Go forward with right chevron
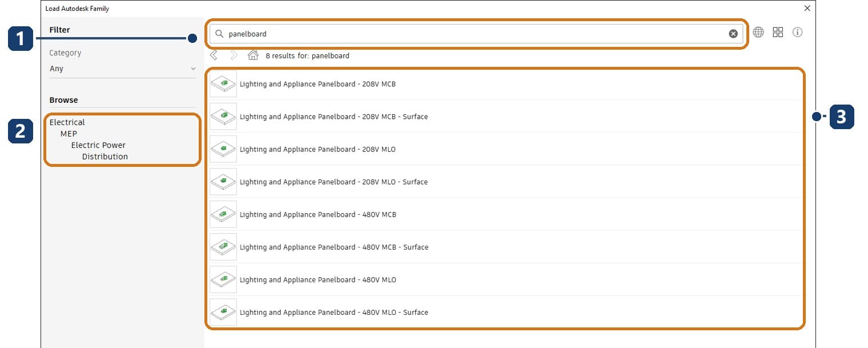This screenshot has height=348, width=868. (x=234, y=55)
